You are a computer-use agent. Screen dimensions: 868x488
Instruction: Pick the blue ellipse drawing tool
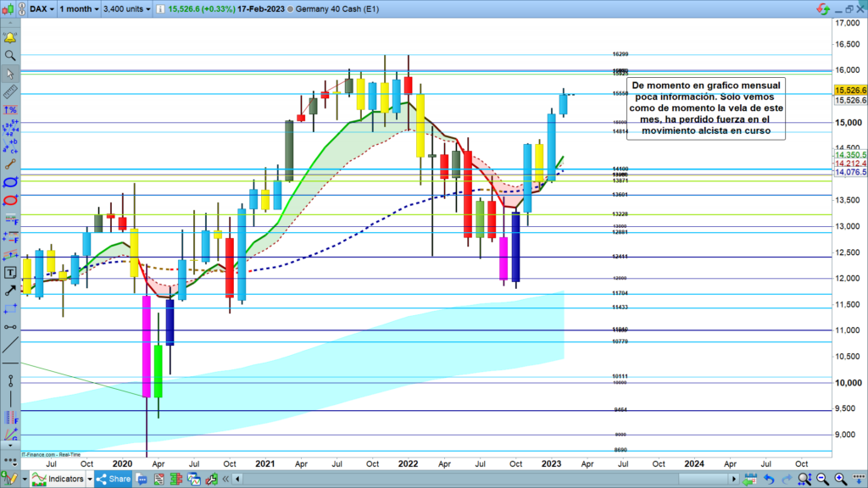[10, 182]
